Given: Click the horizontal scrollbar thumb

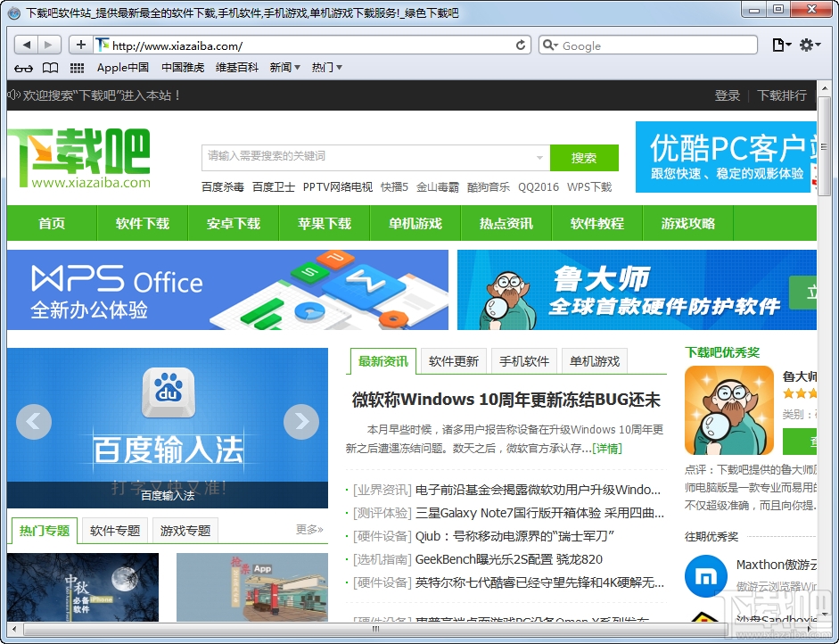Looking at the screenshot, I should 375,629.
